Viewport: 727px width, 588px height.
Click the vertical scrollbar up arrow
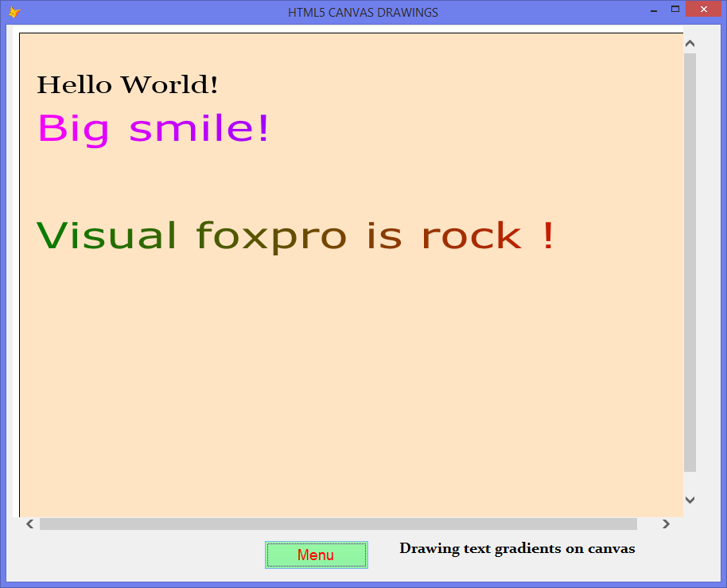coord(690,43)
